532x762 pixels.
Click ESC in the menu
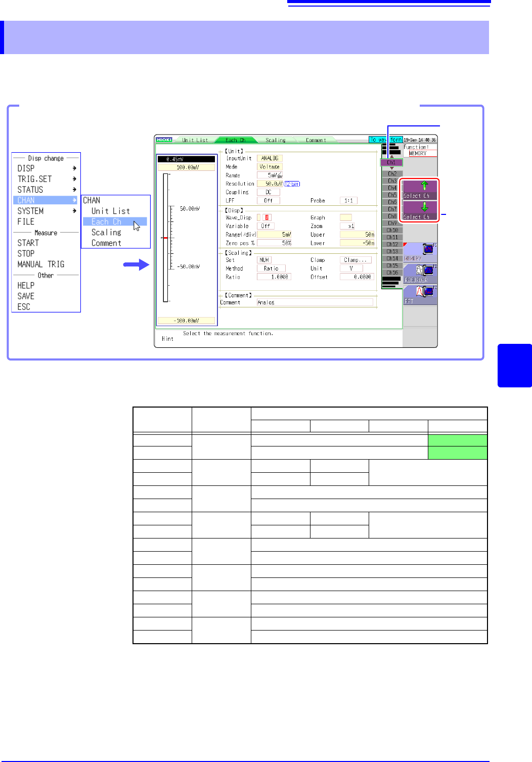click(24, 306)
